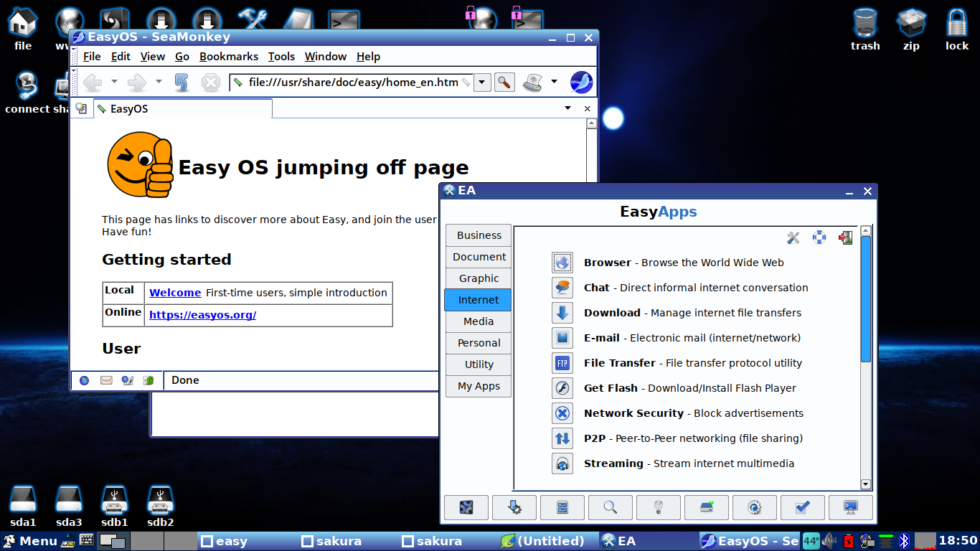Click the EasyApps vertical scrollbar handle
The height and width of the screenshot is (551, 980).
point(866,298)
